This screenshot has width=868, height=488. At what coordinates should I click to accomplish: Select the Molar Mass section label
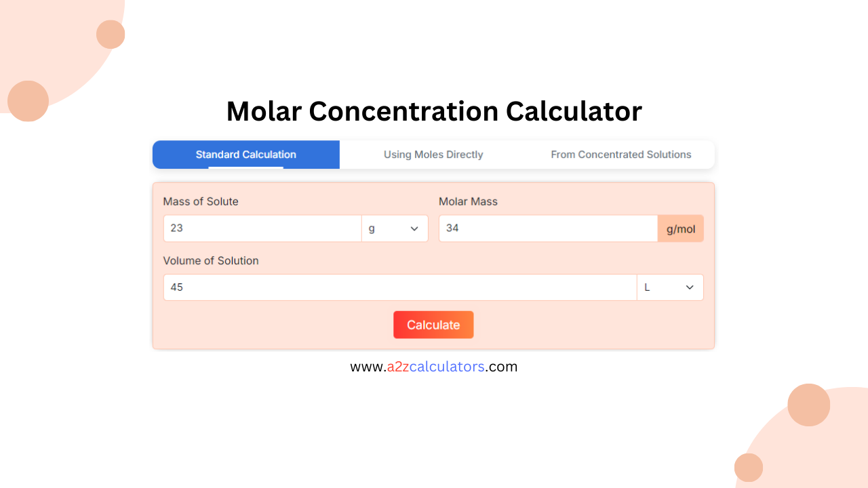[x=468, y=201]
